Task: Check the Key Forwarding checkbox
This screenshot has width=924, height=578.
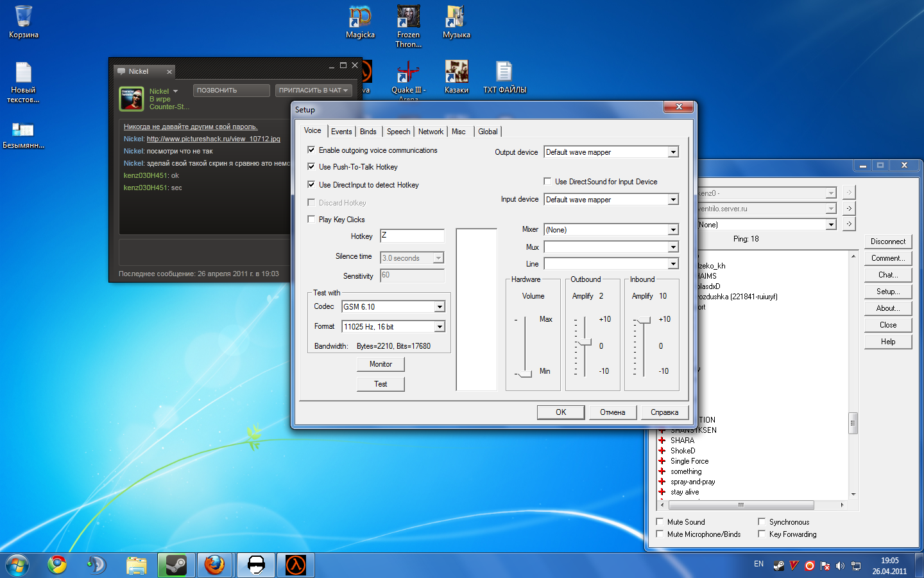Action: tap(762, 534)
